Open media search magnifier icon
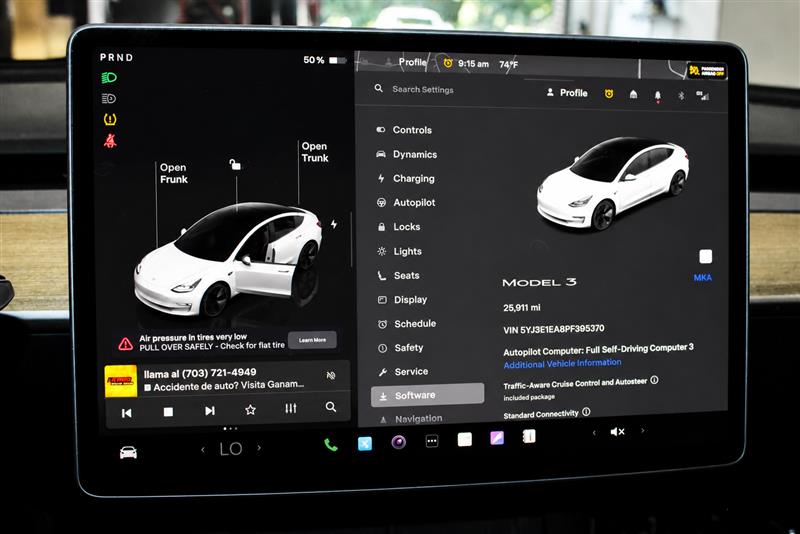Screen dimensions: 800x534 click(331, 407)
